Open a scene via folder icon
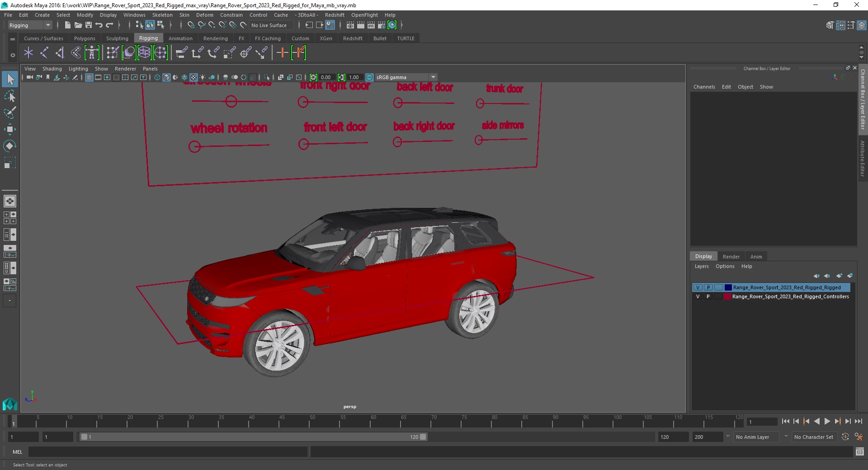The width and height of the screenshot is (868, 470). [x=78, y=25]
